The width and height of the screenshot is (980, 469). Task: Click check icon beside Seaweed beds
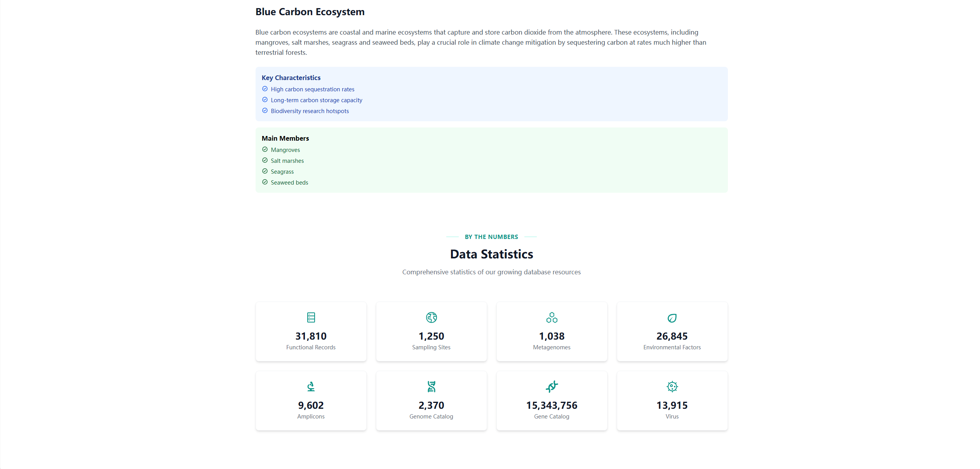pos(265,182)
